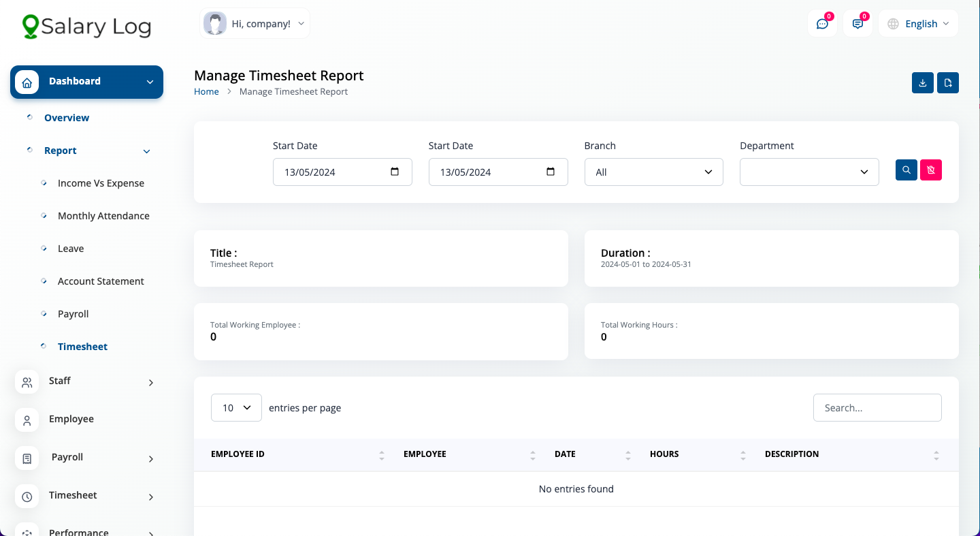The width and height of the screenshot is (980, 536).
Task: Open the empty Department dropdown
Action: coord(808,172)
